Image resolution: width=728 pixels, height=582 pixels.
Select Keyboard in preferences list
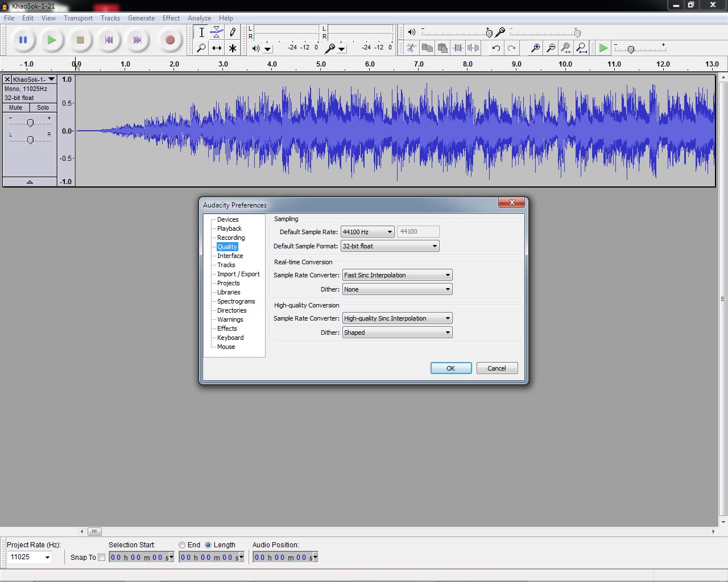230,338
